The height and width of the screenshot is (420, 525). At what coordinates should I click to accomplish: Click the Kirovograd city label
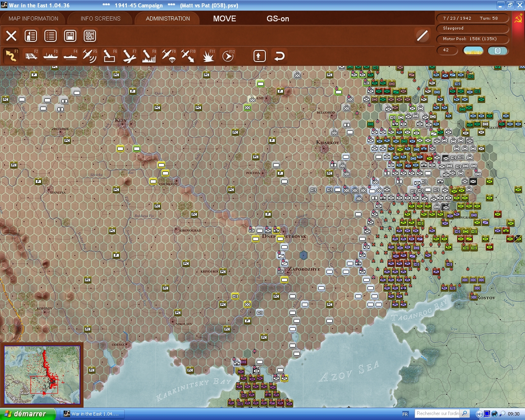tap(190, 231)
